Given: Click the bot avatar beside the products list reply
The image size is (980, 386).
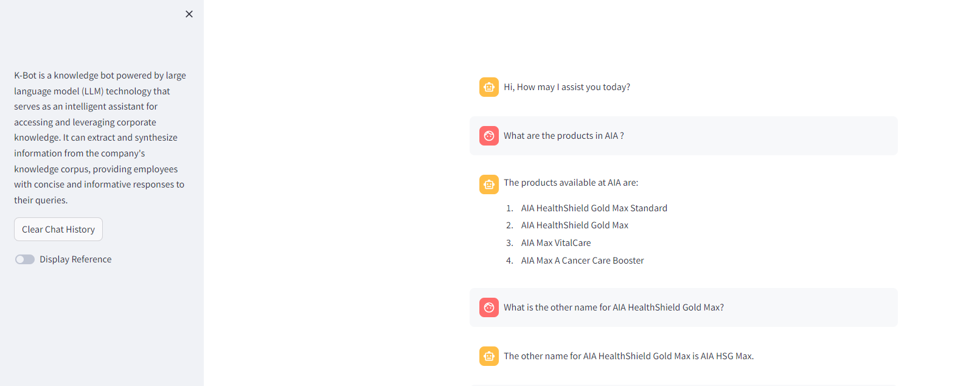Looking at the screenshot, I should pyautogui.click(x=489, y=184).
